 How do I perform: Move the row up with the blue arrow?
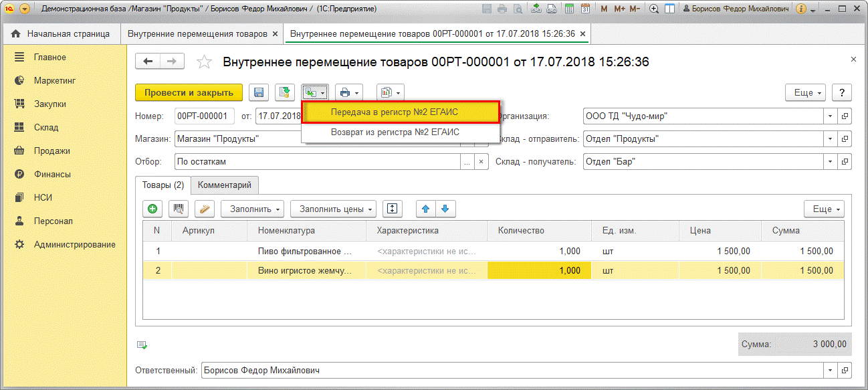tap(425, 209)
